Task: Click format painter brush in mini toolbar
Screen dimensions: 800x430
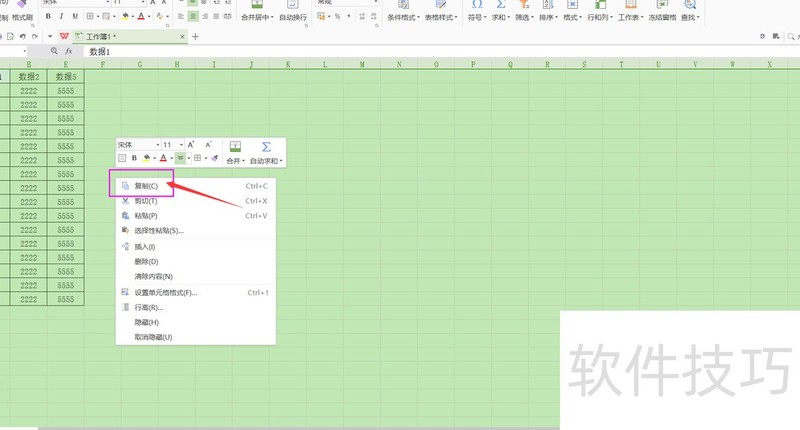Action: pyautogui.click(x=215, y=158)
